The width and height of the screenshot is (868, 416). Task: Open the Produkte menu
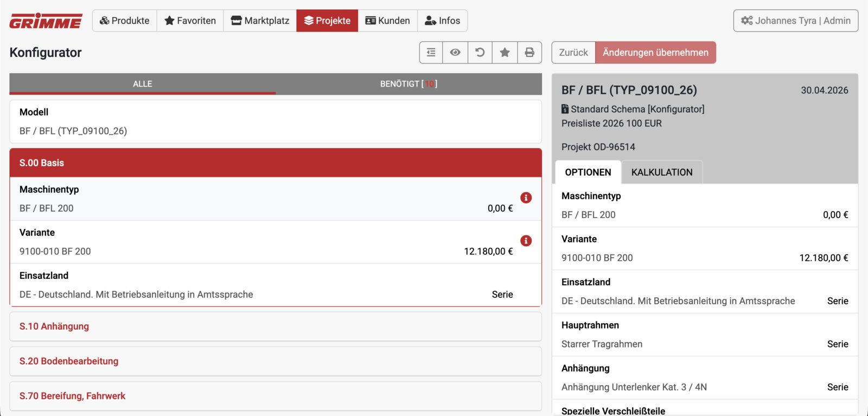(x=125, y=21)
